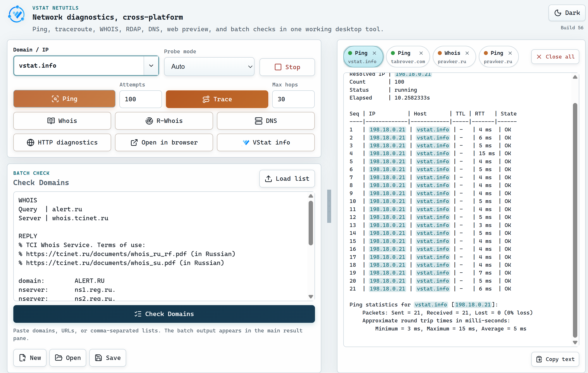
Task: Click the Check Domains button
Action: click(x=164, y=314)
